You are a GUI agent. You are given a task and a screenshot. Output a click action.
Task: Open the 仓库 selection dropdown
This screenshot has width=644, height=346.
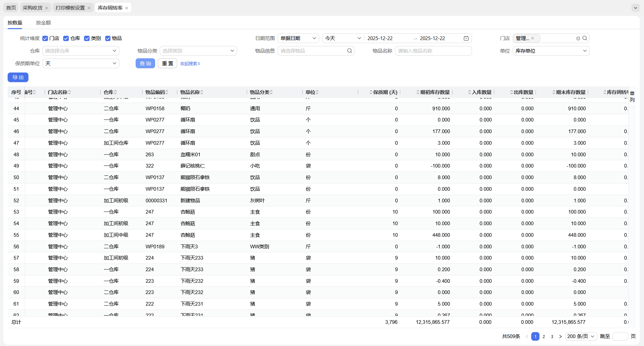[x=81, y=51]
